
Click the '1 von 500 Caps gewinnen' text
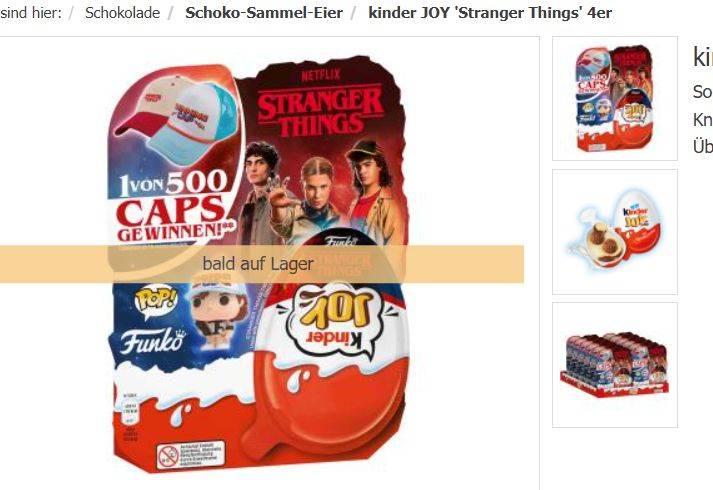tap(173, 205)
